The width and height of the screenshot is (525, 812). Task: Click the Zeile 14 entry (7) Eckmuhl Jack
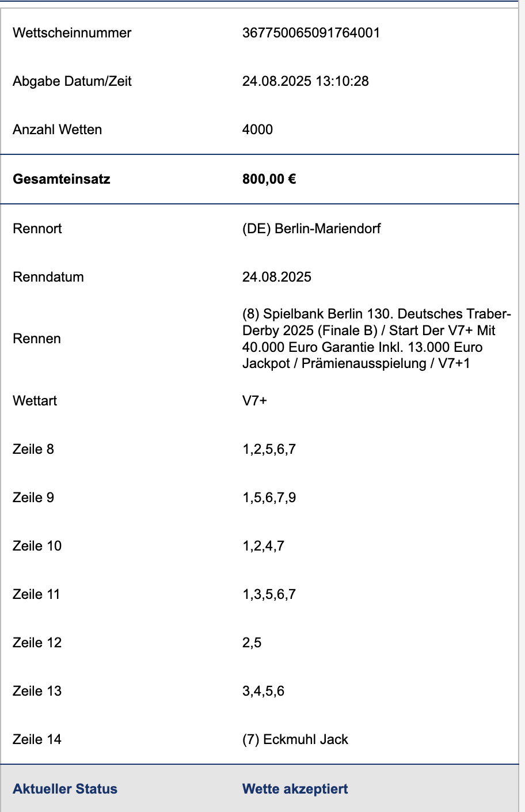click(295, 739)
